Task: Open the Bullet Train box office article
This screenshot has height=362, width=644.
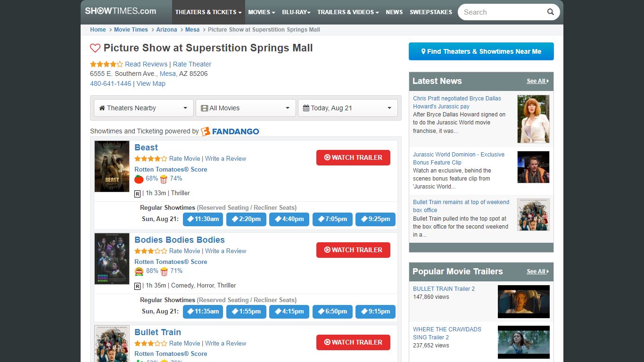Action: [461, 206]
